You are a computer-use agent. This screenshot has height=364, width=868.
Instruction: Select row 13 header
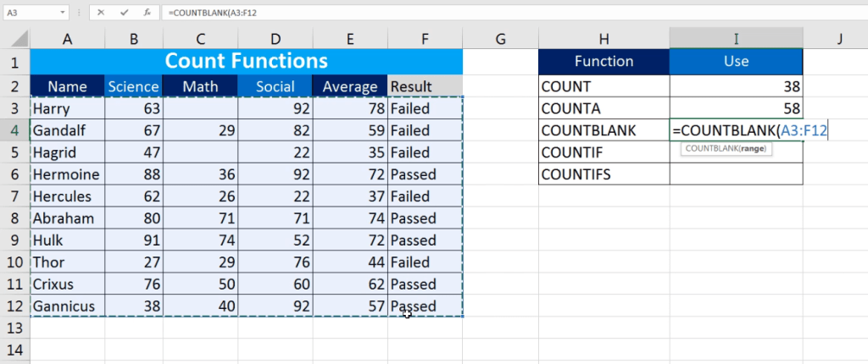click(14, 328)
